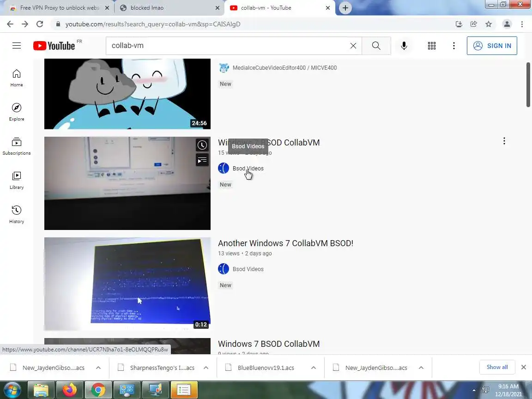The width and height of the screenshot is (532, 399).
Task: Close the blocked lmao tab
Action: (218, 8)
